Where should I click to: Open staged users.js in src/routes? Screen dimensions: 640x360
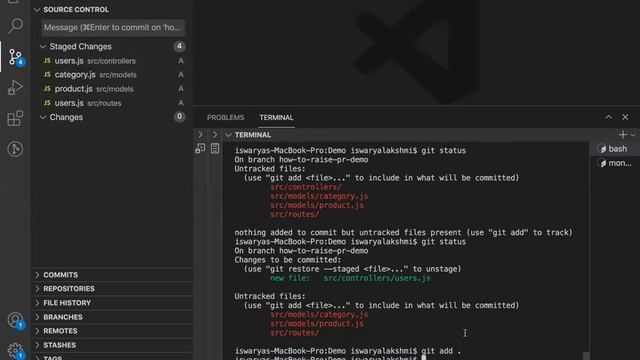click(111, 103)
